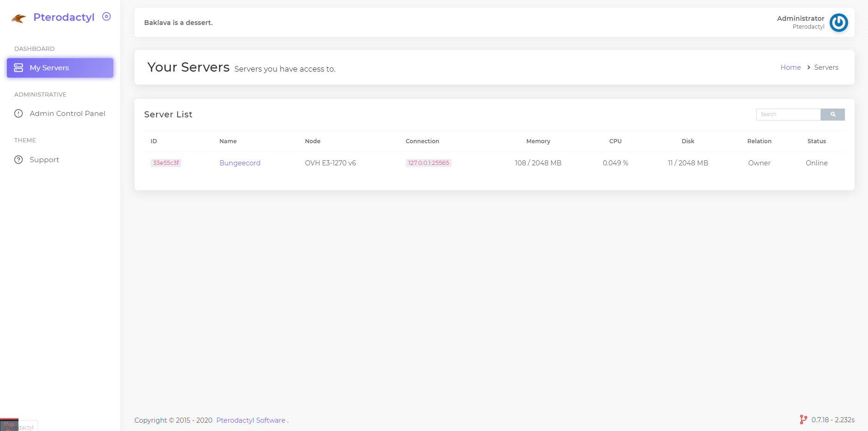The width and height of the screenshot is (868, 431).
Task: Click the Administrator account name
Action: click(801, 18)
